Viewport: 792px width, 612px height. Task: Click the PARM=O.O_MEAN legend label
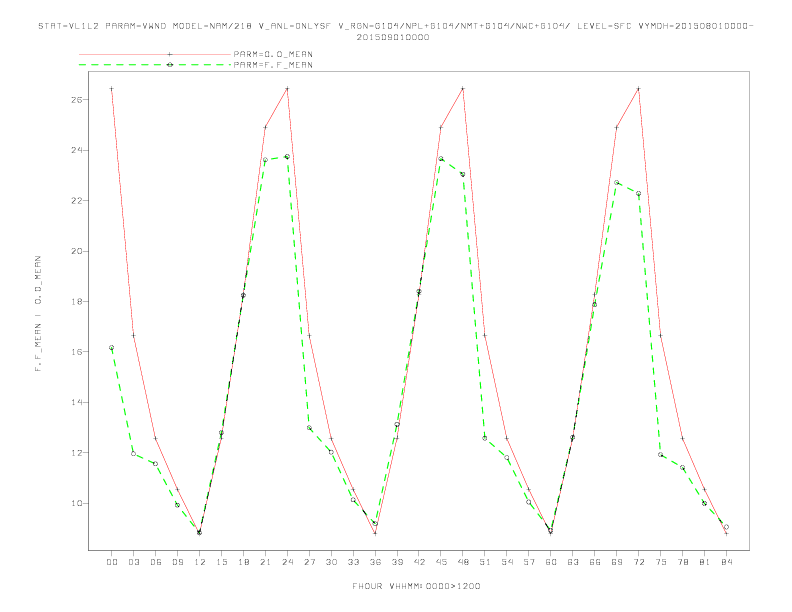point(273,54)
